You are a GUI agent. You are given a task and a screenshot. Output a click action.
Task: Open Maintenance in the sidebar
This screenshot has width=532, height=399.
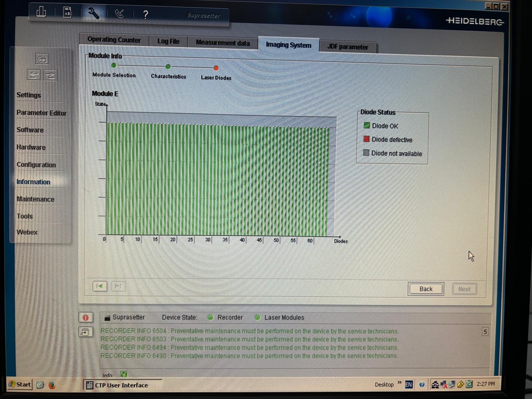pyautogui.click(x=35, y=199)
